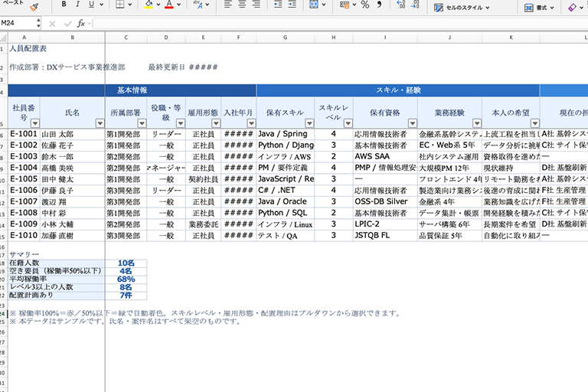
Task: Open filter dropdown for 雇用形態 column
Action: (x=216, y=123)
